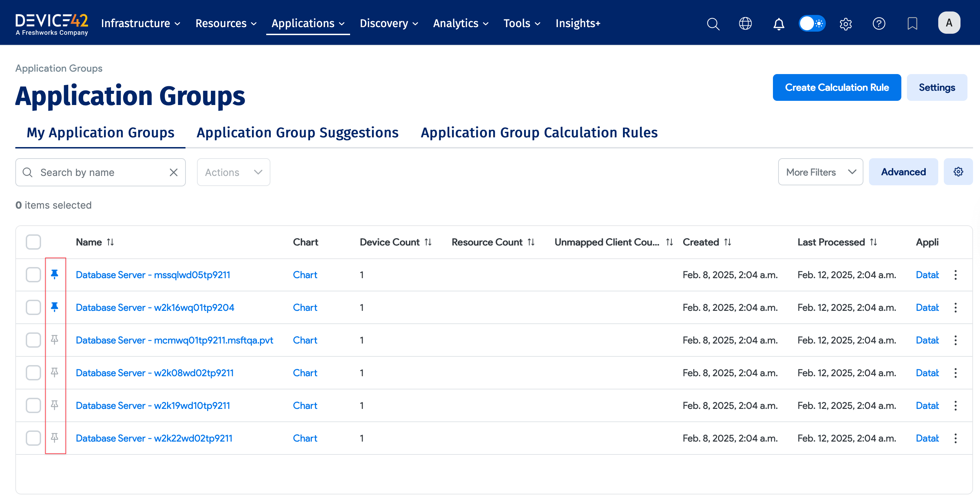Open row menu for w2k22wd02tp9211

[x=955, y=438]
